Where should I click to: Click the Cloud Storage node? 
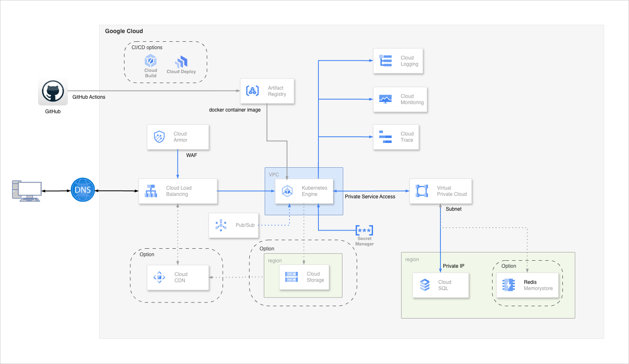click(x=304, y=277)
